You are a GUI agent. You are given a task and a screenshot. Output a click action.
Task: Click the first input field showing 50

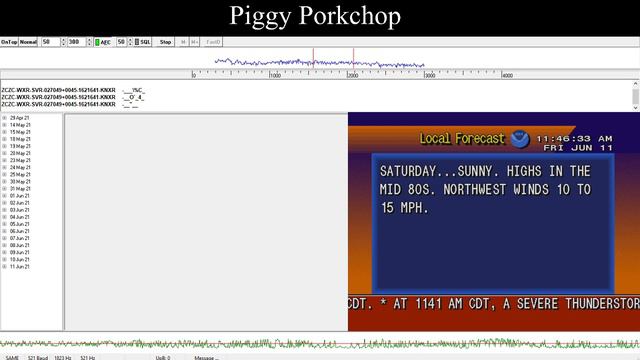(x=51, y=42)
